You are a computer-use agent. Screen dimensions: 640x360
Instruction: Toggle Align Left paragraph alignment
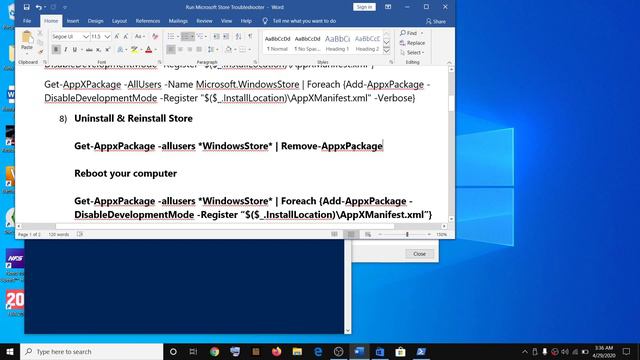tap(171, 49)
